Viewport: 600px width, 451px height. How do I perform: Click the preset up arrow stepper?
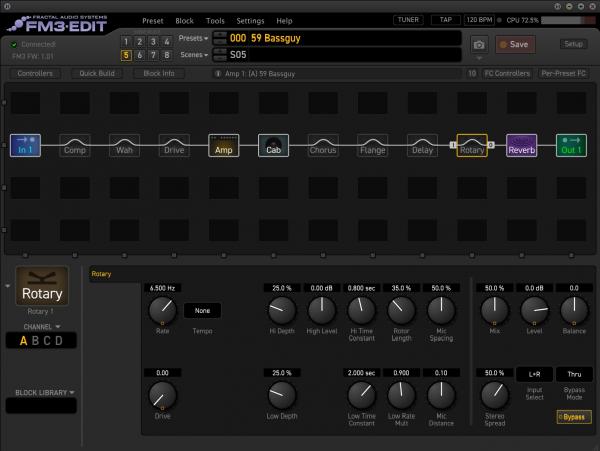[220, 34]
